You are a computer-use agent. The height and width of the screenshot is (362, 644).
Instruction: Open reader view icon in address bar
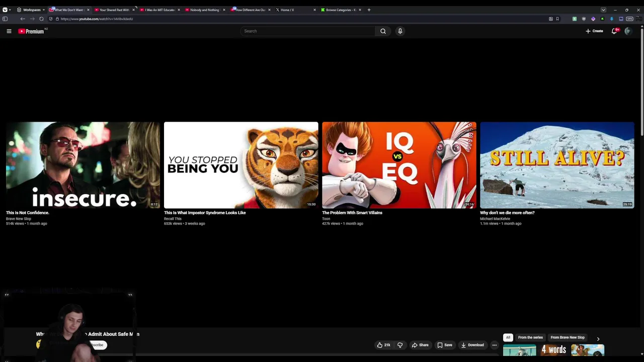point(551,19)
